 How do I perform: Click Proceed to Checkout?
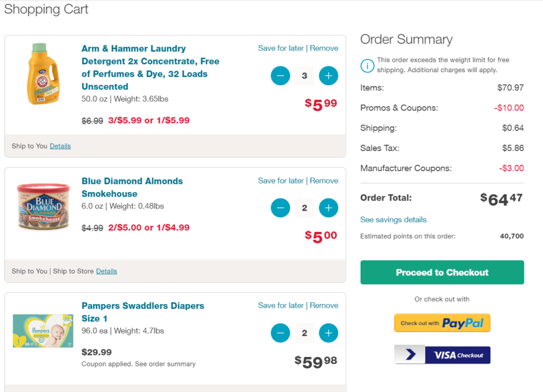(x=442, y=272)
